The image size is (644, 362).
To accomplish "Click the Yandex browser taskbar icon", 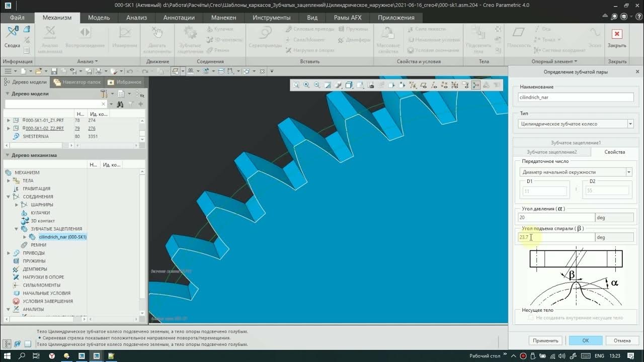I will (52, 355).
